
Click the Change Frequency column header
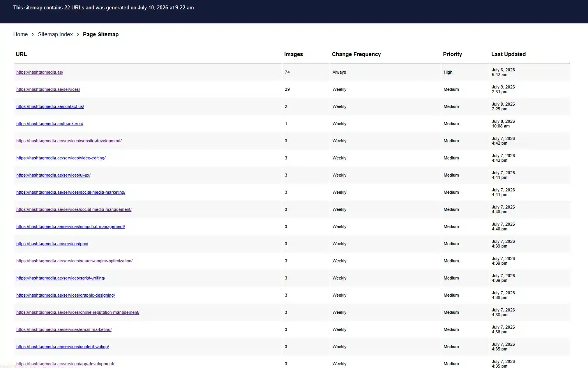click(x=356, y=54)
